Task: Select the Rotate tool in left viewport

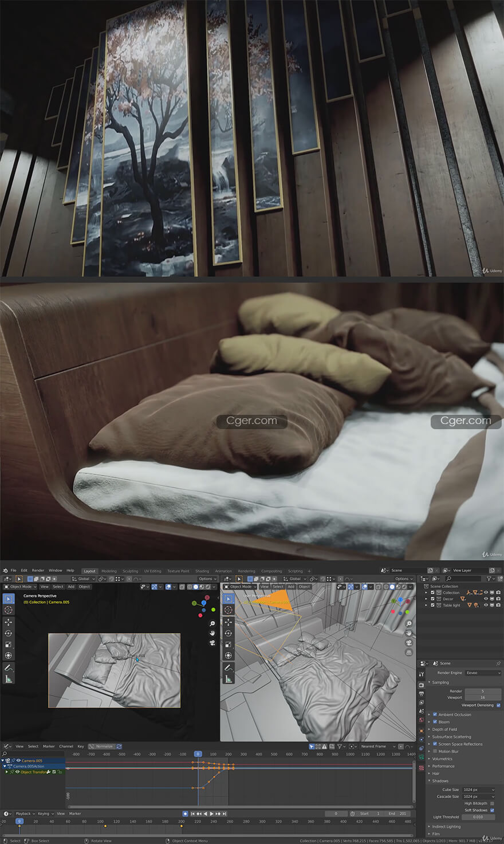Action: tap(8, 633)
